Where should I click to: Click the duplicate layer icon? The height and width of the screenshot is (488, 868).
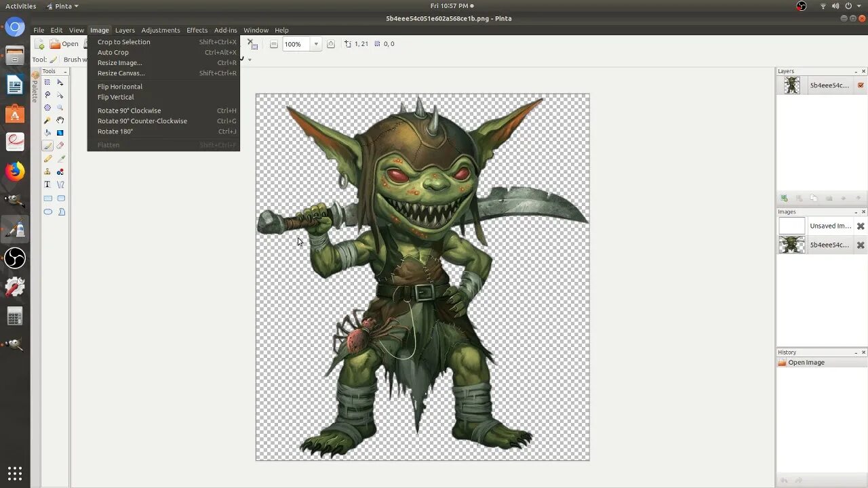click(x=814, y=199)
